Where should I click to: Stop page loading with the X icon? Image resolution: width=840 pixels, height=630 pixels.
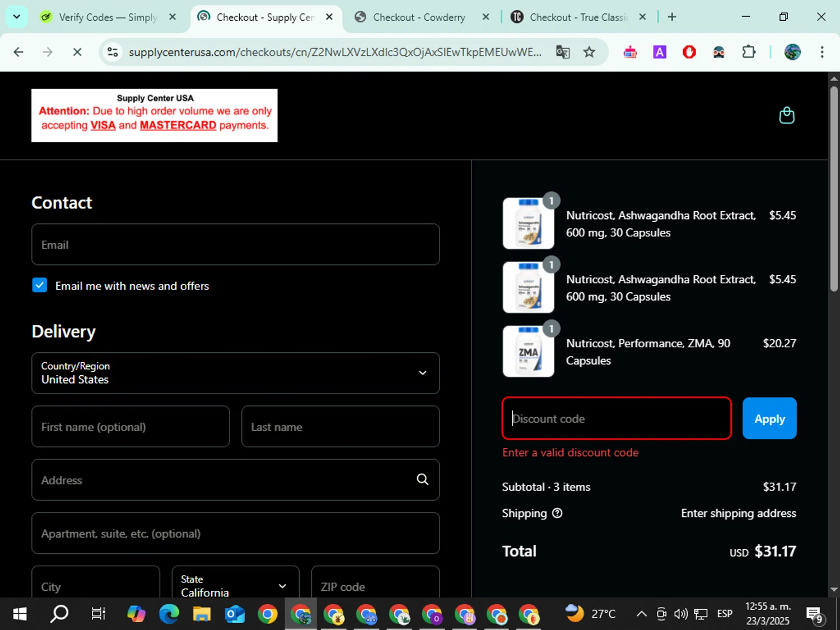(x=77, y=52)
